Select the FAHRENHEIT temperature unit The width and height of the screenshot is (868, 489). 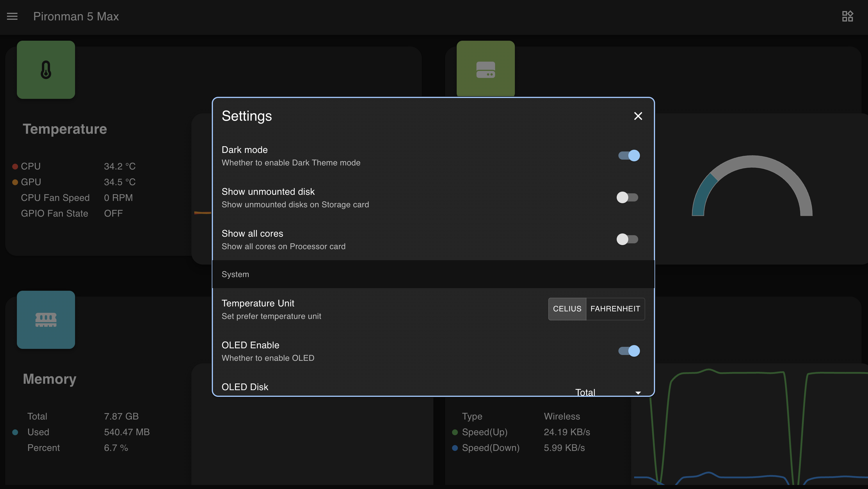(615, 309)
